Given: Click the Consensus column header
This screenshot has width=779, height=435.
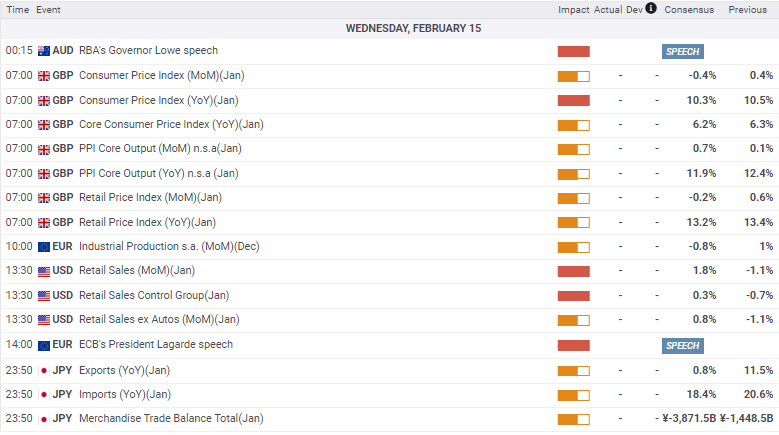Looking at the screenshot, I should 689,9.
